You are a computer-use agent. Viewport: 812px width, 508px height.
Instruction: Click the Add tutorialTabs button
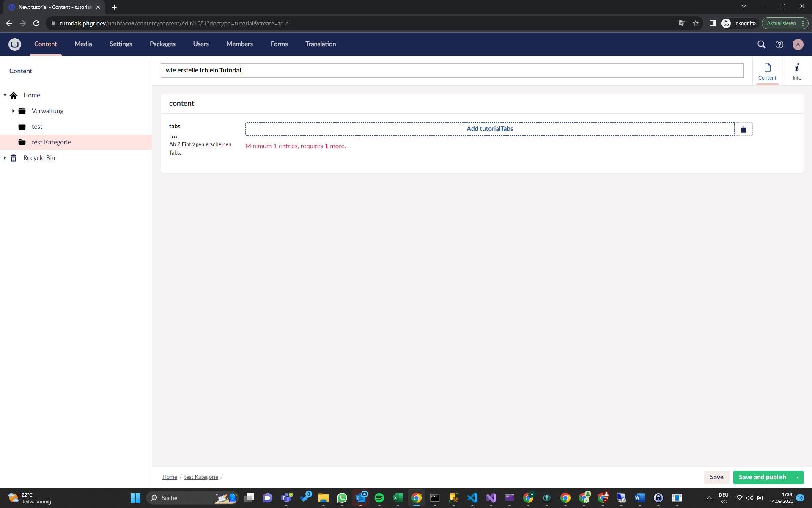(x=490, y=129)
